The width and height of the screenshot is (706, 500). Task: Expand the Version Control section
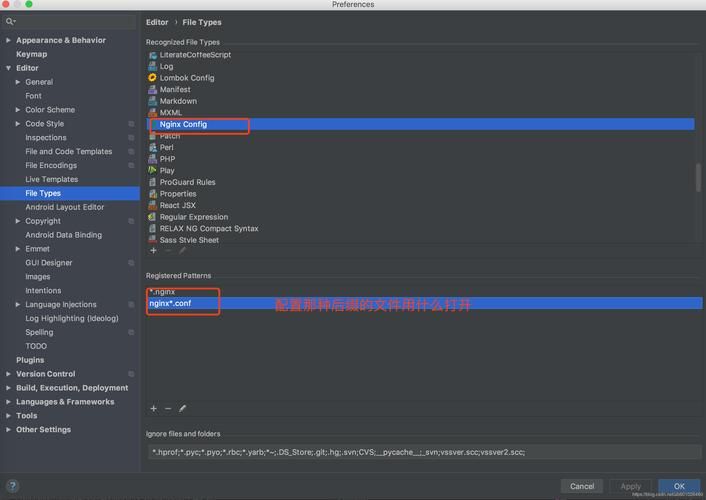click(8, 374)
